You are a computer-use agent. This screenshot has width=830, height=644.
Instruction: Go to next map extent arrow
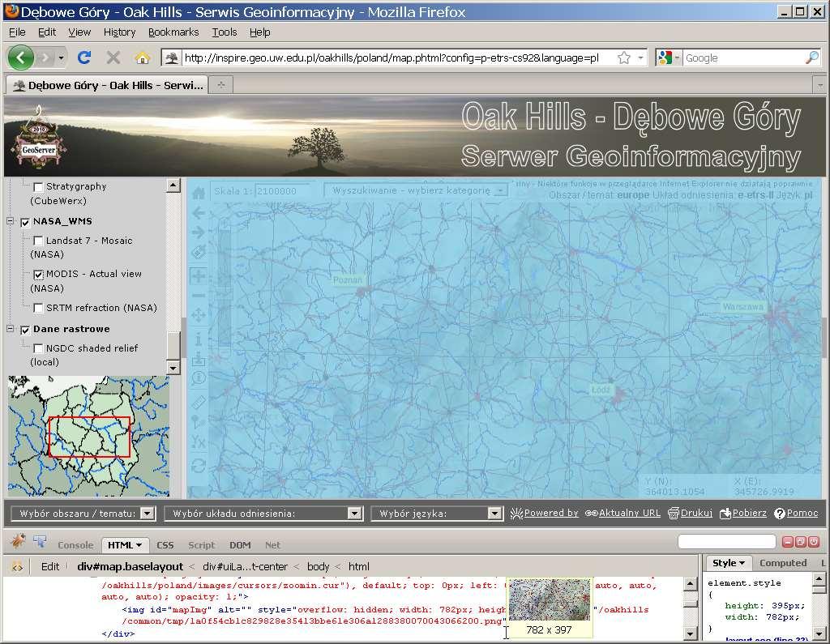tap(199, 232)
